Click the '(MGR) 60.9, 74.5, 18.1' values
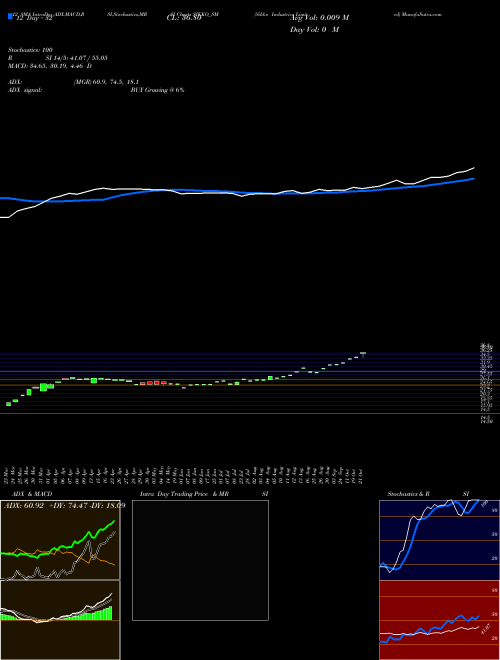Screen dimensions: 500x660 pos(106,82)
